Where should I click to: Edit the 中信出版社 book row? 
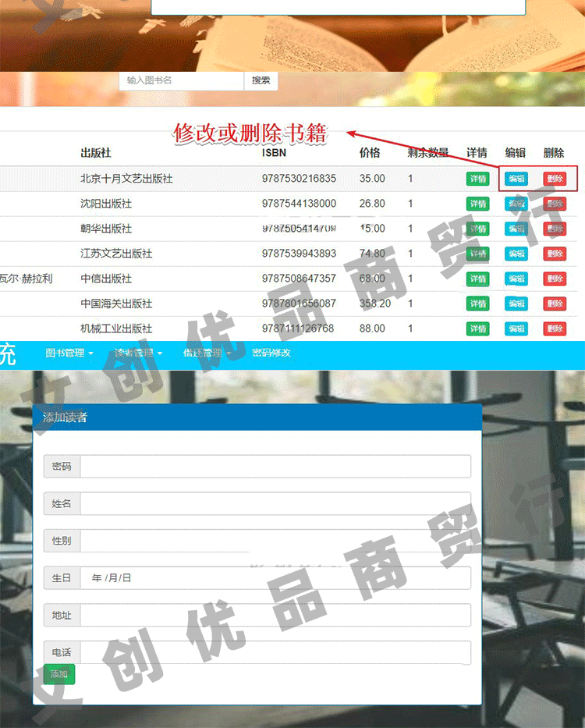tap(516, 279)
